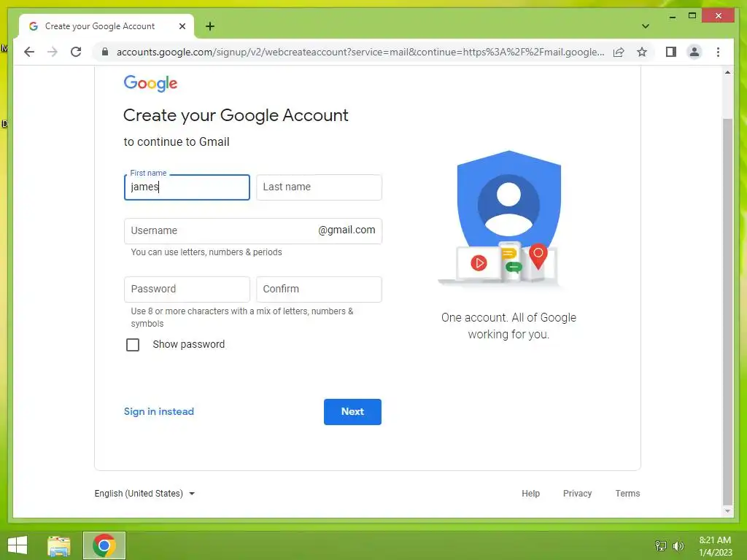747x560 pixels.
Task: Click the "@gmail.com" suffix text
Action: coord(347,230)
